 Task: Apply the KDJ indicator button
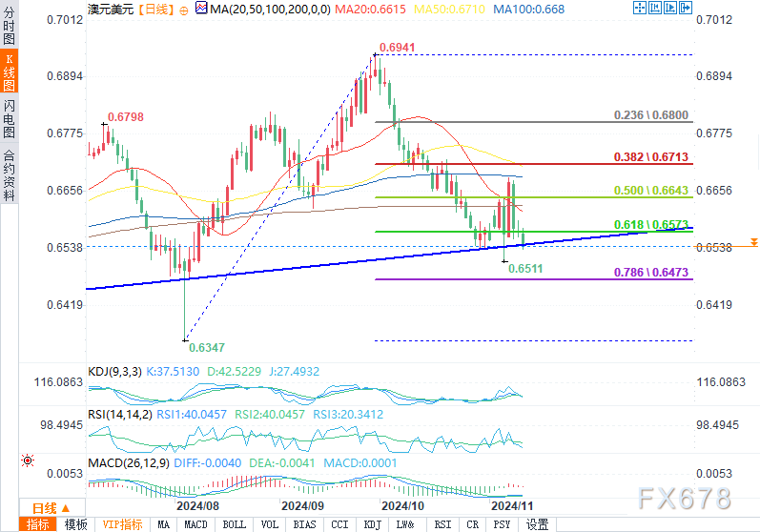(x=372, y=524)
